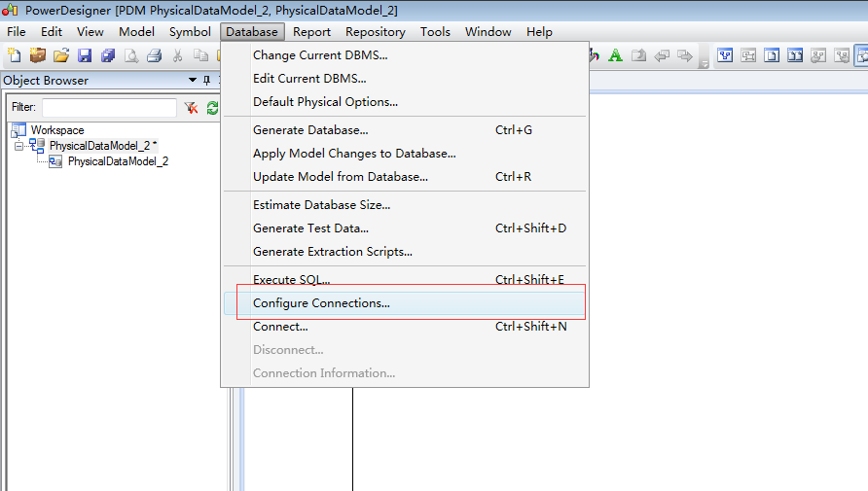Image resolution: width=868 pixels, height=491 pixels.
Task: Click the New Model toolbar icon
Action: coord(14,55)
